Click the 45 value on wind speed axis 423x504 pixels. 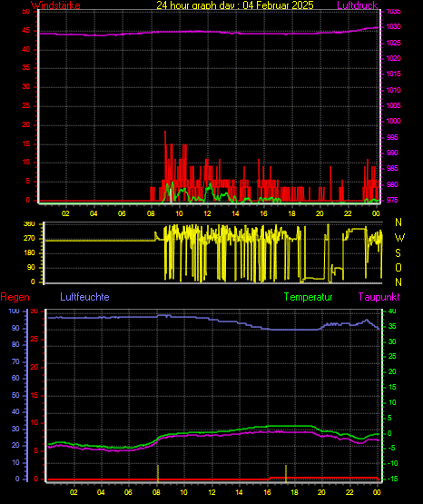click(25, 31)
